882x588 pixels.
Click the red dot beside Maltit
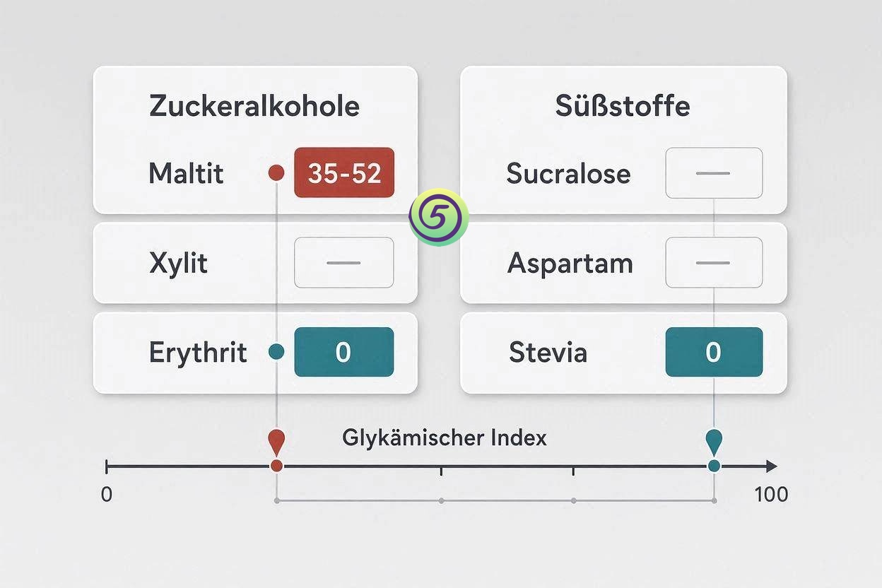pos(277,172)
